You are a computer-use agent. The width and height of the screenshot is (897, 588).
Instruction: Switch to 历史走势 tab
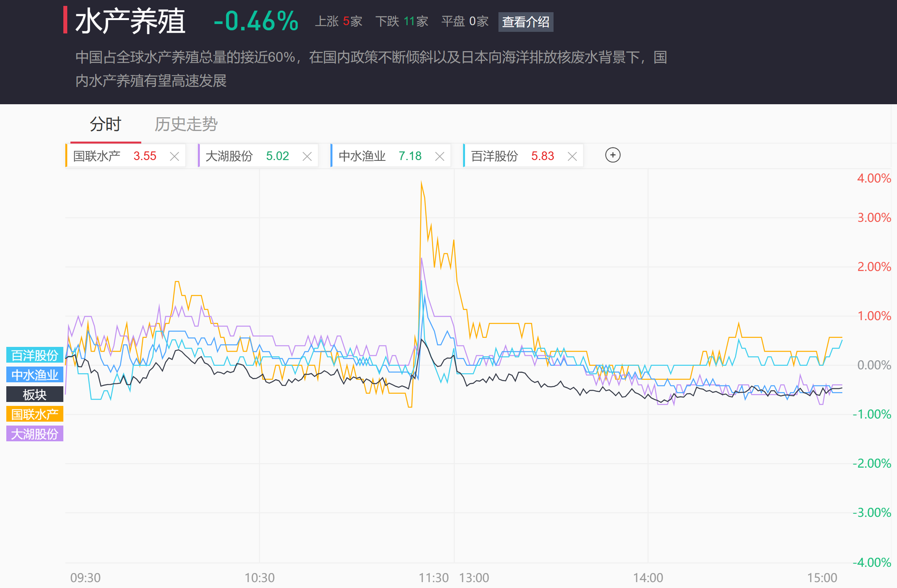point(186,124)
